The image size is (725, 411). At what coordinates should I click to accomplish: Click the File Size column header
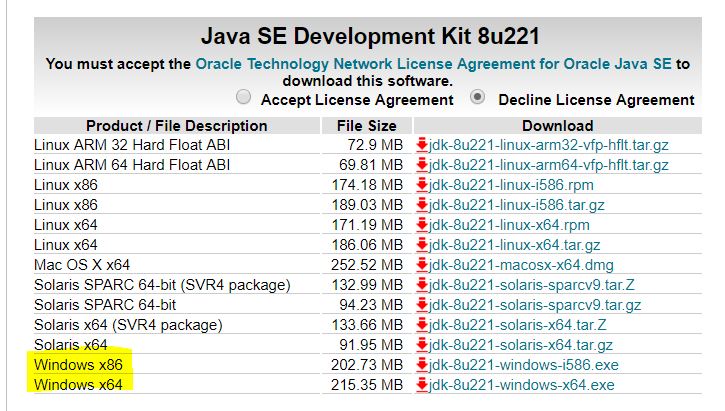click(x=367, y=126)
